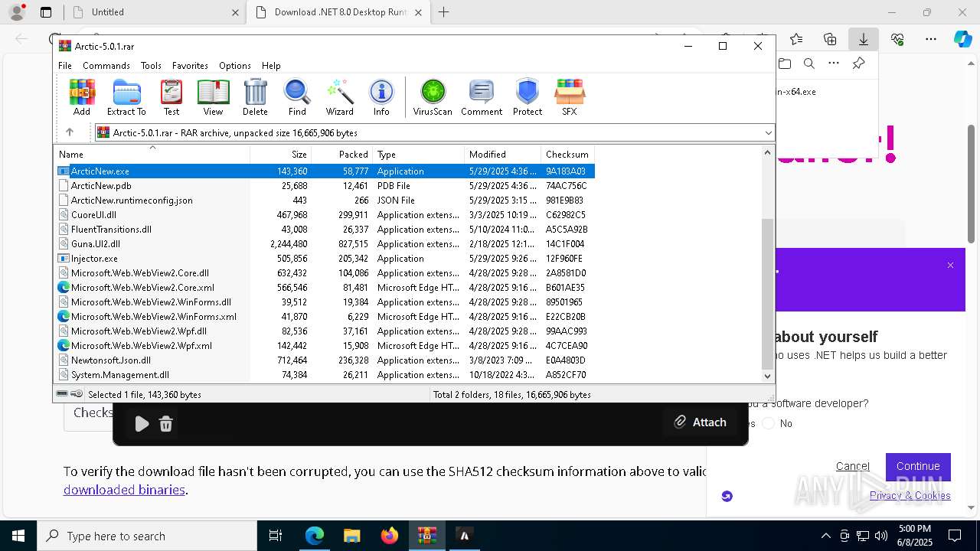Open downloads folder icon in panel
Screen dimensions: 980x551
(x=784, y=64)
